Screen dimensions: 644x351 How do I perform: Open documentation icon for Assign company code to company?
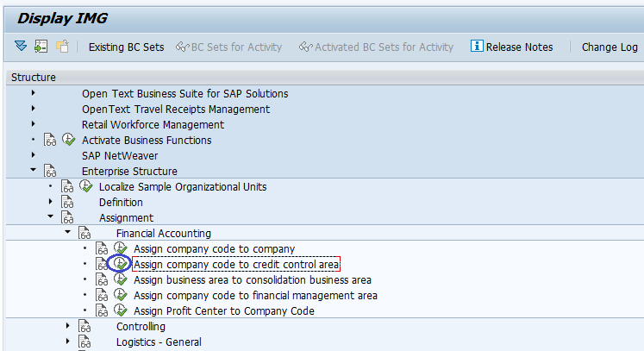[102, 248]
